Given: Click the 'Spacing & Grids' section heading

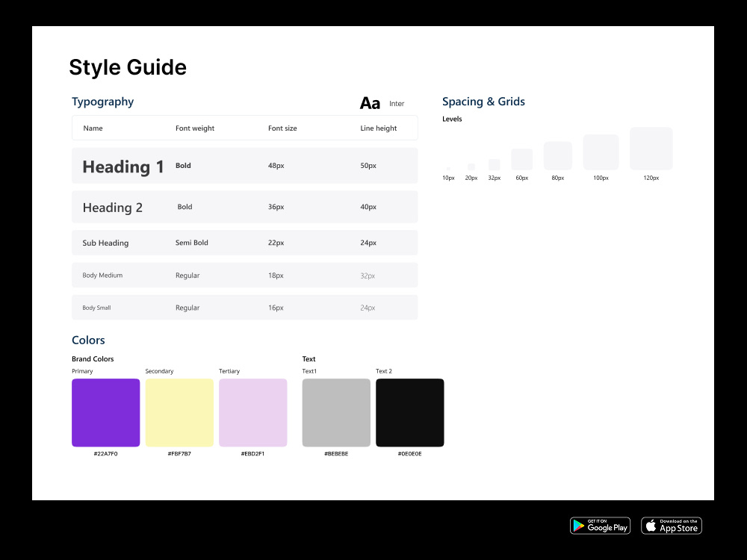Looking at the screenshot, I should pyautogui.click(x=483, y=102).
